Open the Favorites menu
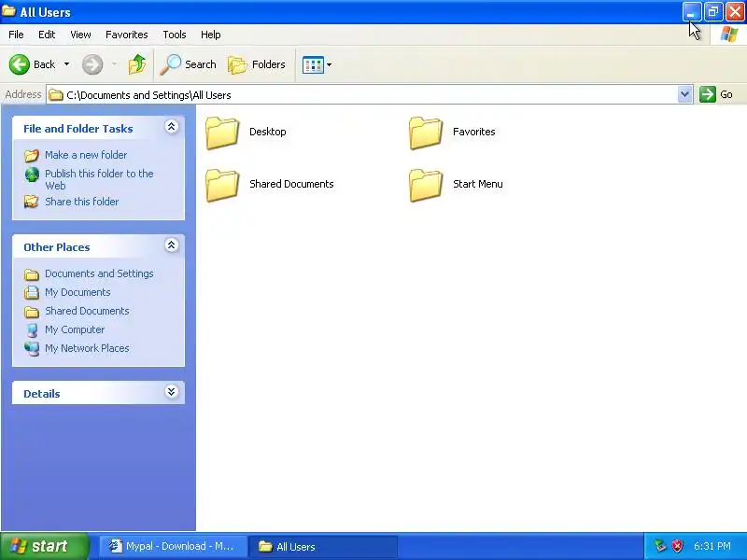The image size is (747, 560). (x=127, y=35)
